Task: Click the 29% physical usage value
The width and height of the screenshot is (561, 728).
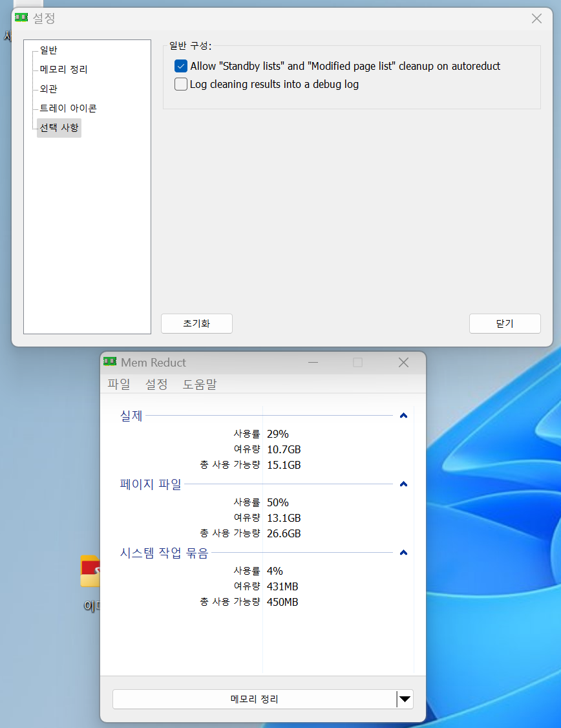Action: (x=277, y=434)
